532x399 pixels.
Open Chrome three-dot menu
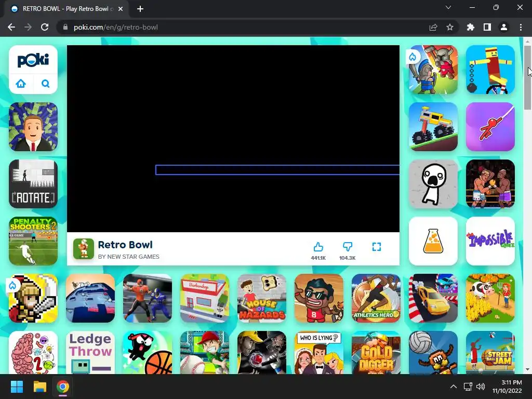pos(521,27)
